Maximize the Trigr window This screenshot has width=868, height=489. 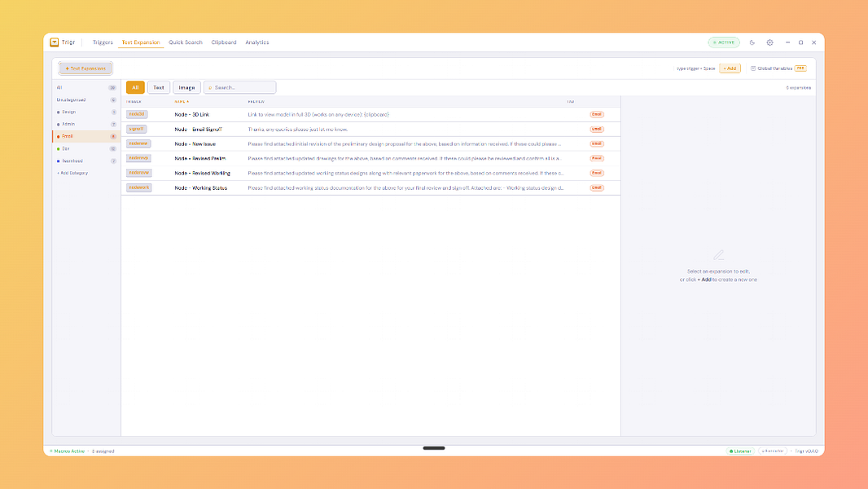800,42
